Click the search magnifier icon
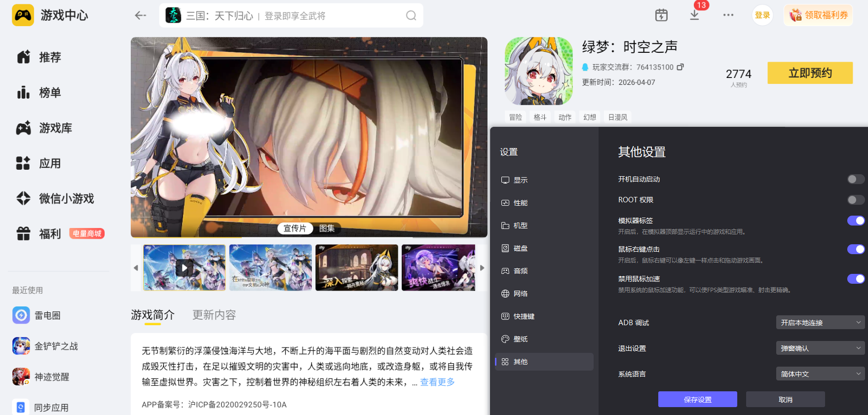The width and height of the screenshot is (868, 415). [x=411, y=16]
